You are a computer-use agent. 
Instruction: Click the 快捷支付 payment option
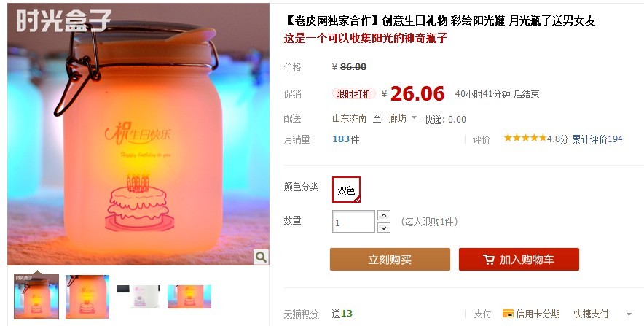[591, 314]
